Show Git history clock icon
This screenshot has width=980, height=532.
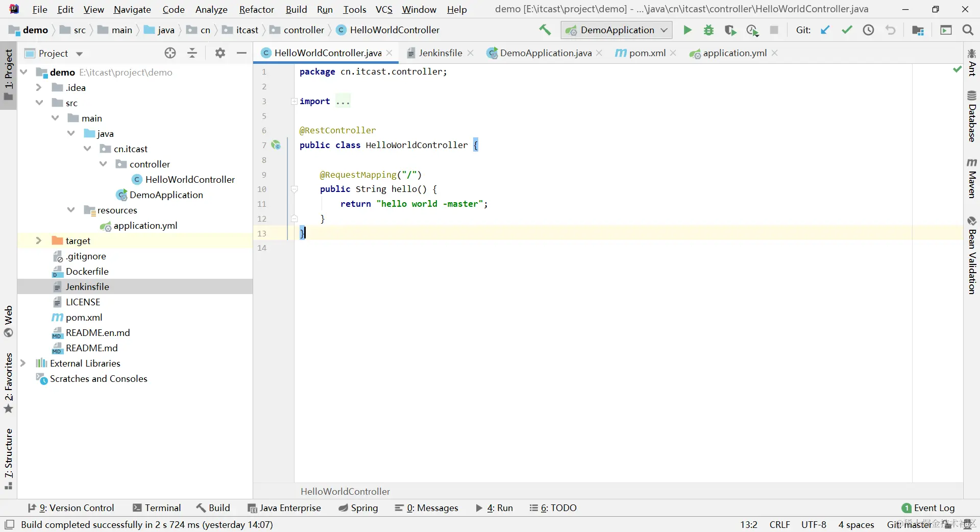(x=868, y=30)
